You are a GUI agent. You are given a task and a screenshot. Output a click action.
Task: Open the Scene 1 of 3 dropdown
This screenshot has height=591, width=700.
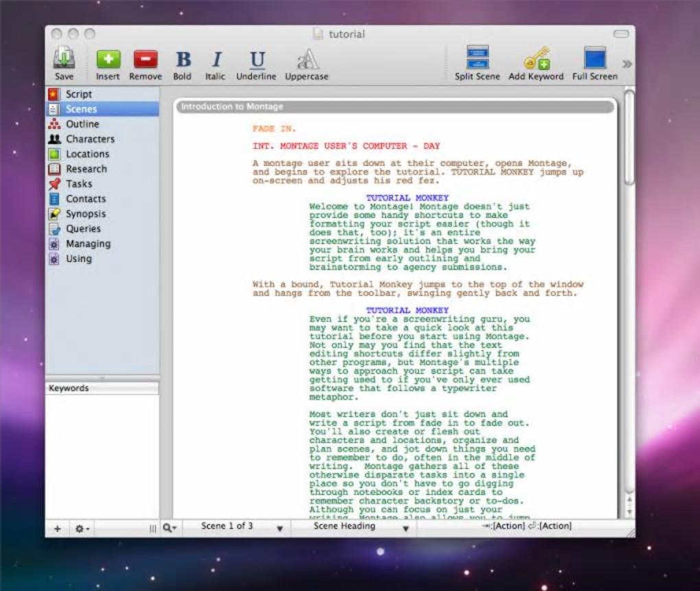coord(242,527)
